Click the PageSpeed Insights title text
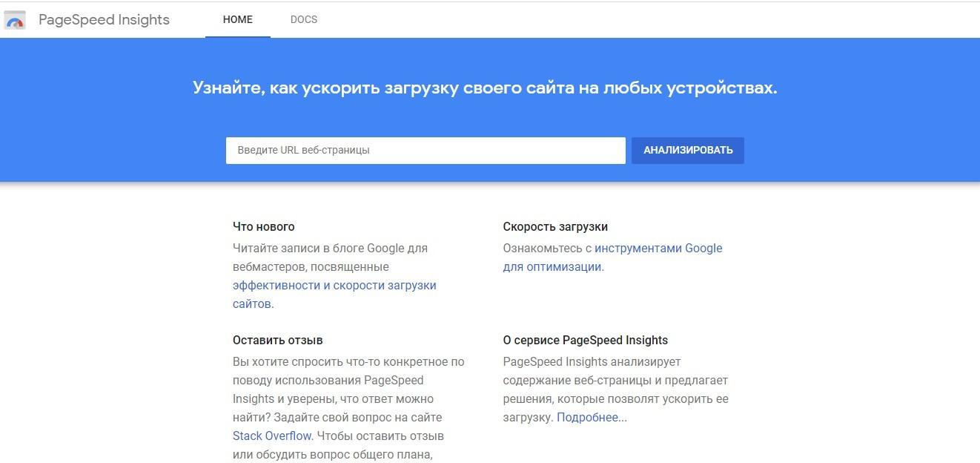Image resolution: width=980 pixels, height=463 pixels. tap(104, 20)
